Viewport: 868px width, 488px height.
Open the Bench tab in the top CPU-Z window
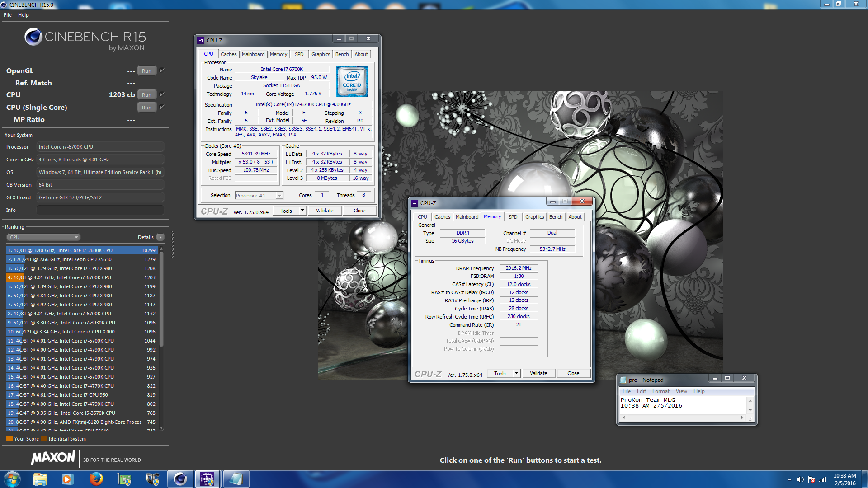click(342, 54)
